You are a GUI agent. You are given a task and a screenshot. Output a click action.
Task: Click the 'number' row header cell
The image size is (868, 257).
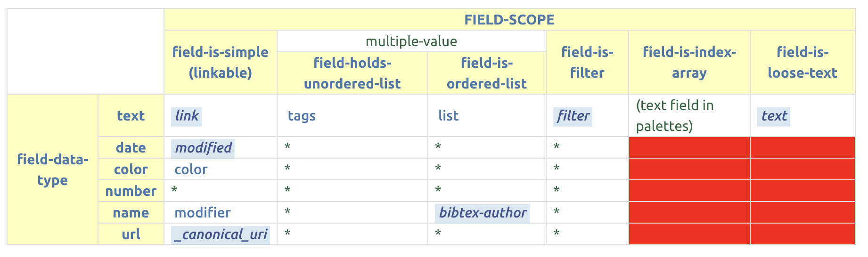131,191
